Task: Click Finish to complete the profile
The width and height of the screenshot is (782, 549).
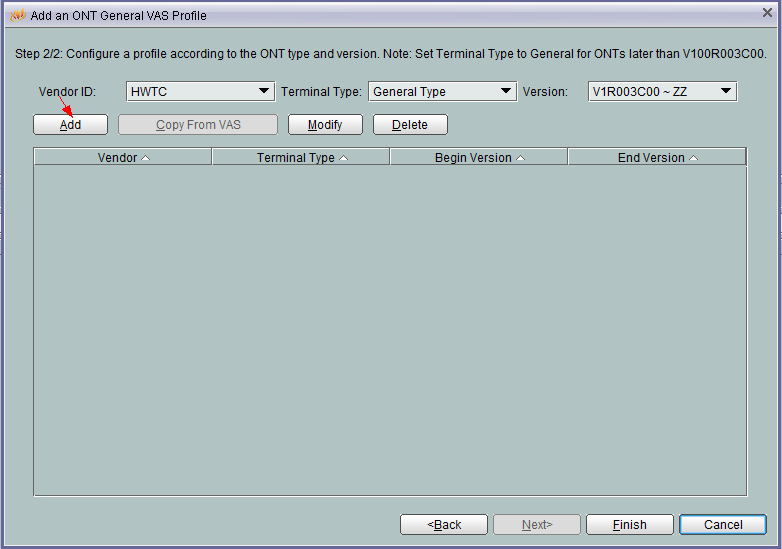Action: tap(629, 524)
